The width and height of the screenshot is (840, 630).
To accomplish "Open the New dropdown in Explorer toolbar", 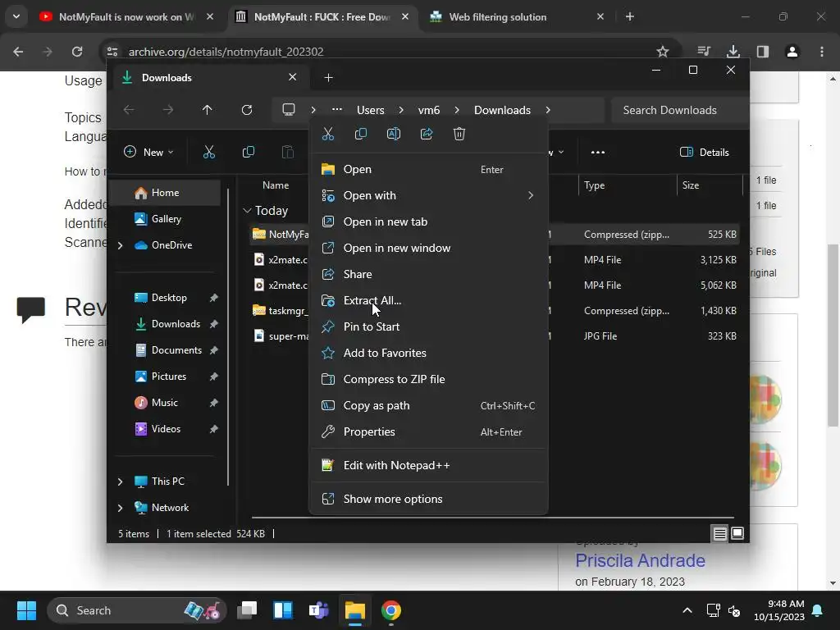I will click(149, 152).
